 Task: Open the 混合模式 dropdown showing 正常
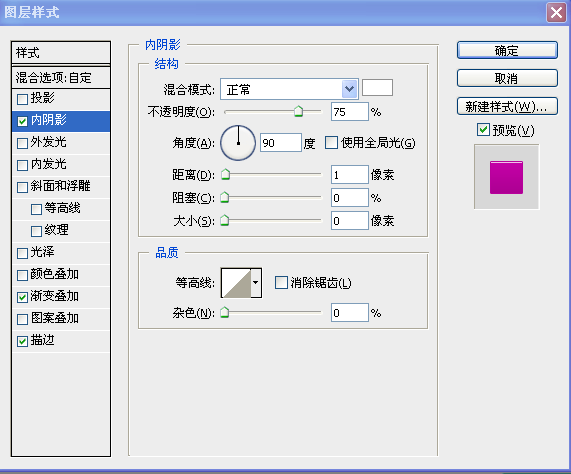click(x=289, y=89)
